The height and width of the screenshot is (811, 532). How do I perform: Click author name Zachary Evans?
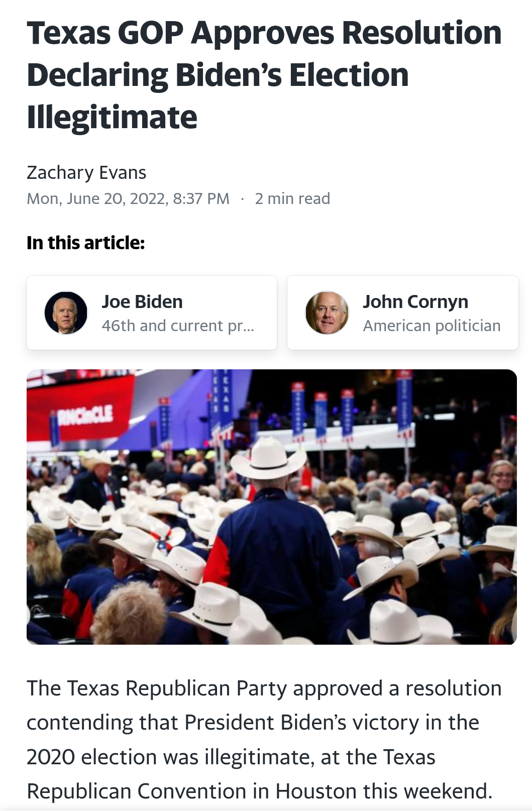86,172
